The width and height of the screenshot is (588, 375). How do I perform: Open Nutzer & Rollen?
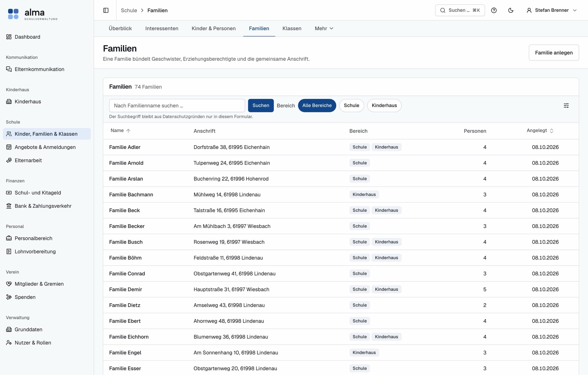[x=47, y=343]
